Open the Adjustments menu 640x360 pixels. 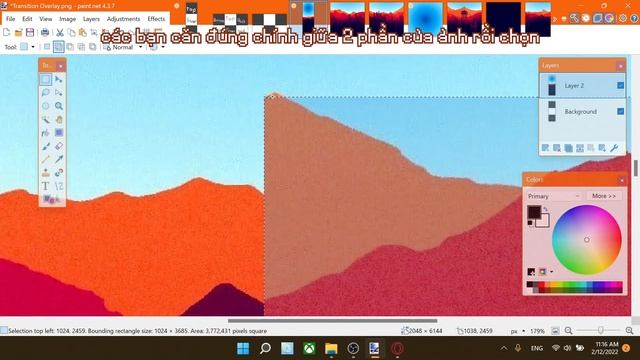[123, 19]
